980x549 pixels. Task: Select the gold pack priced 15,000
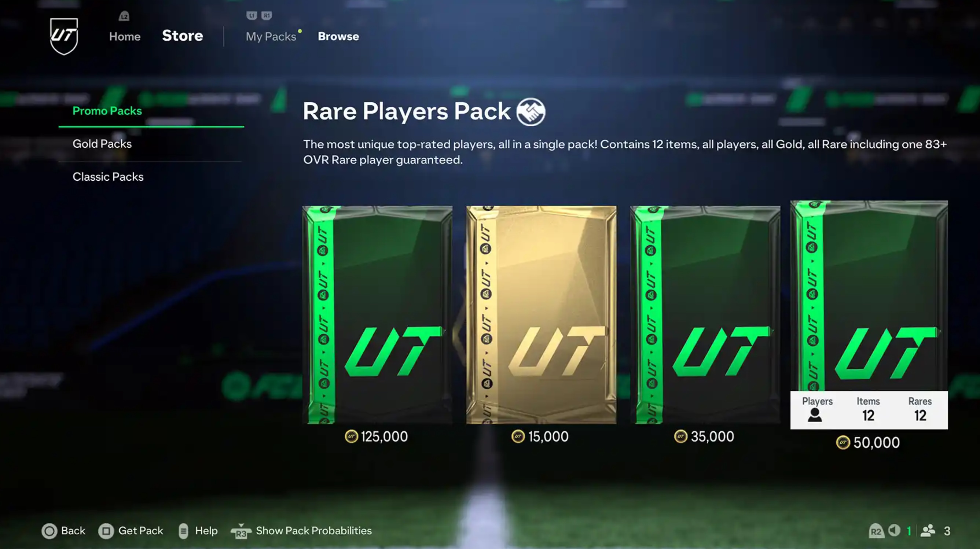(541, 315)
